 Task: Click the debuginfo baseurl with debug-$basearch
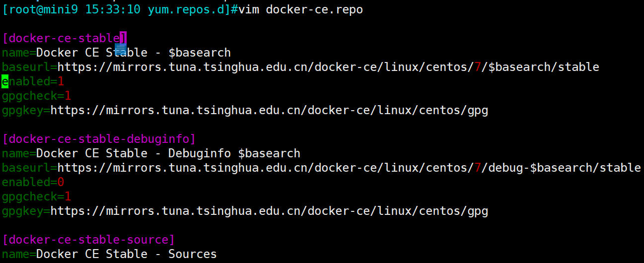tap(349, 168)
